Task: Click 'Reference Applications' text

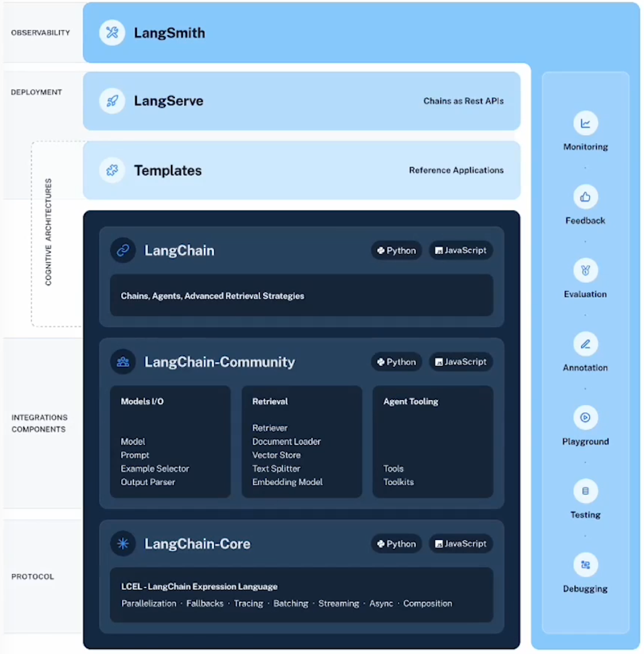Action: tap(457, 170)
